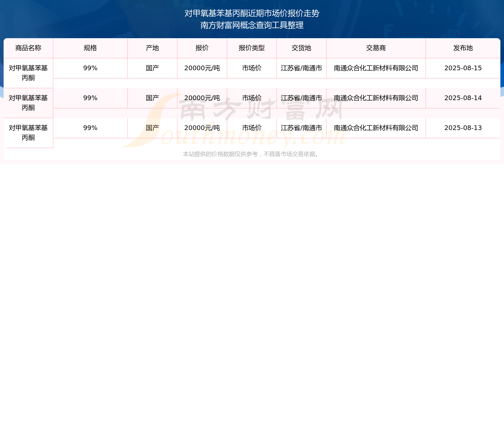
Task: Click 99% spec in the 2025-08-14 row
Action: pyautogui.click(x=90, y=98)
